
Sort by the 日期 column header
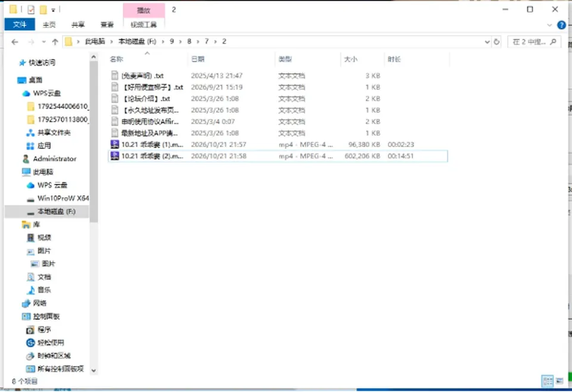tap(232, 59)
